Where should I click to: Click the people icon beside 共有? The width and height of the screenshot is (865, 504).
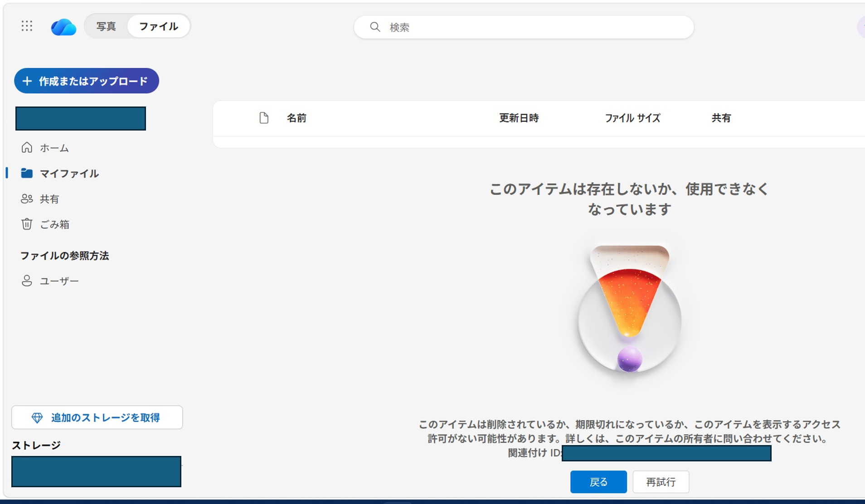pos(27,199)
